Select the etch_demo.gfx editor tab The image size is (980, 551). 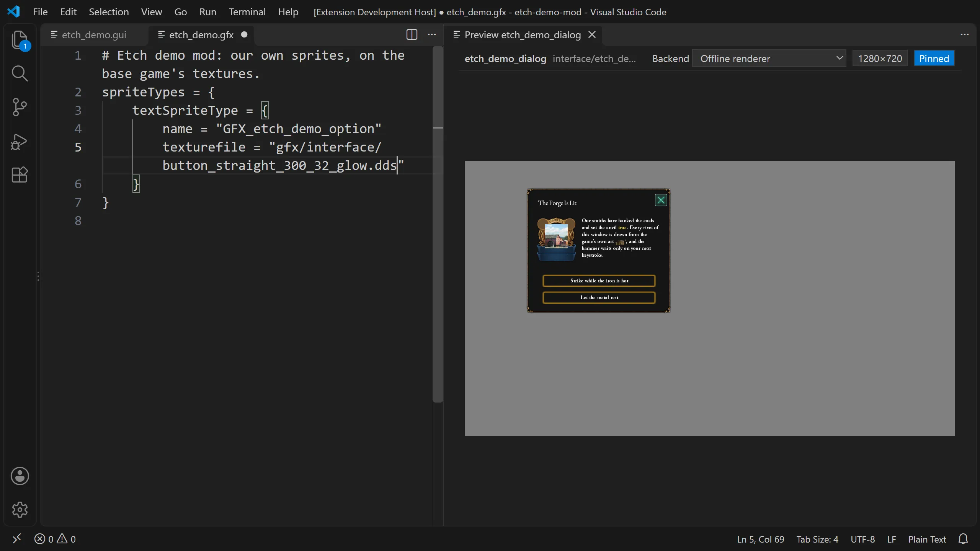tap(201, 35)
